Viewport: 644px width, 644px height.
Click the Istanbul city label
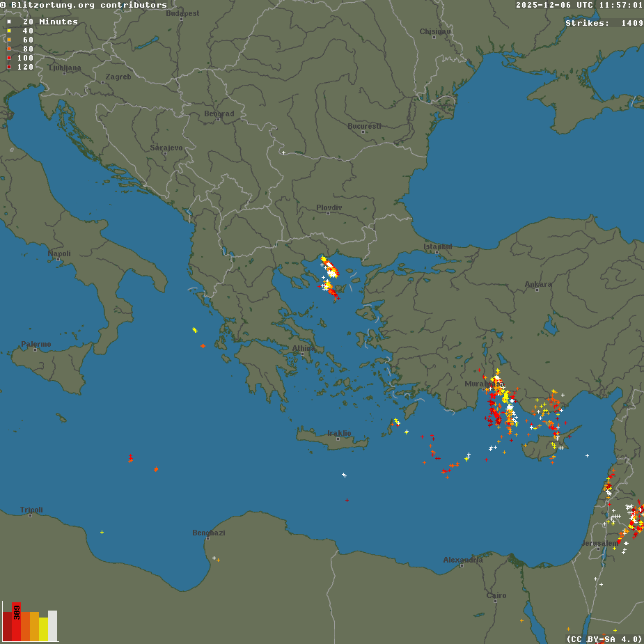(438, 246)
